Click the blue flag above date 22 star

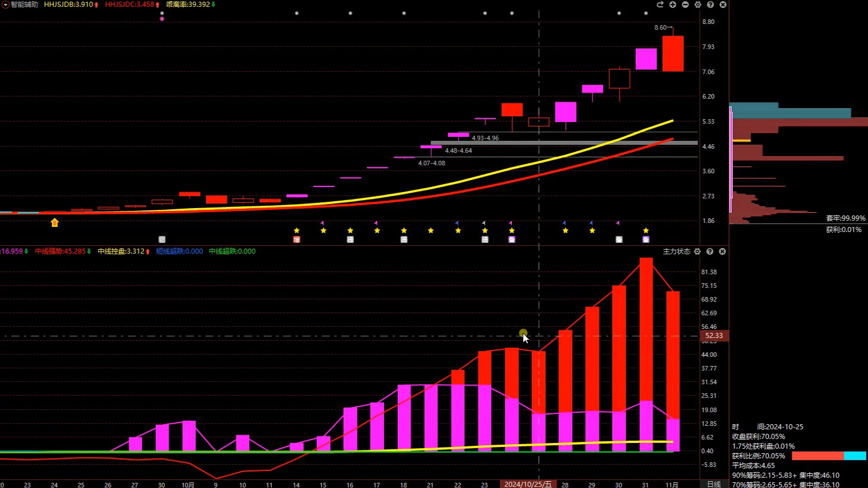(457, 223)
